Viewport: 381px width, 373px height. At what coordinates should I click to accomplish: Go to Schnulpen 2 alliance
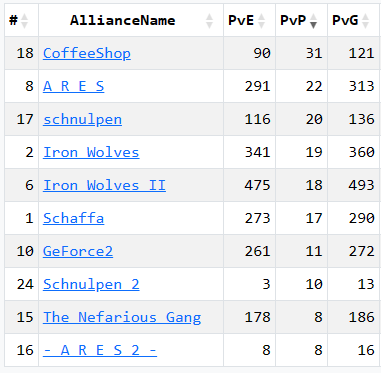point(91,284)
